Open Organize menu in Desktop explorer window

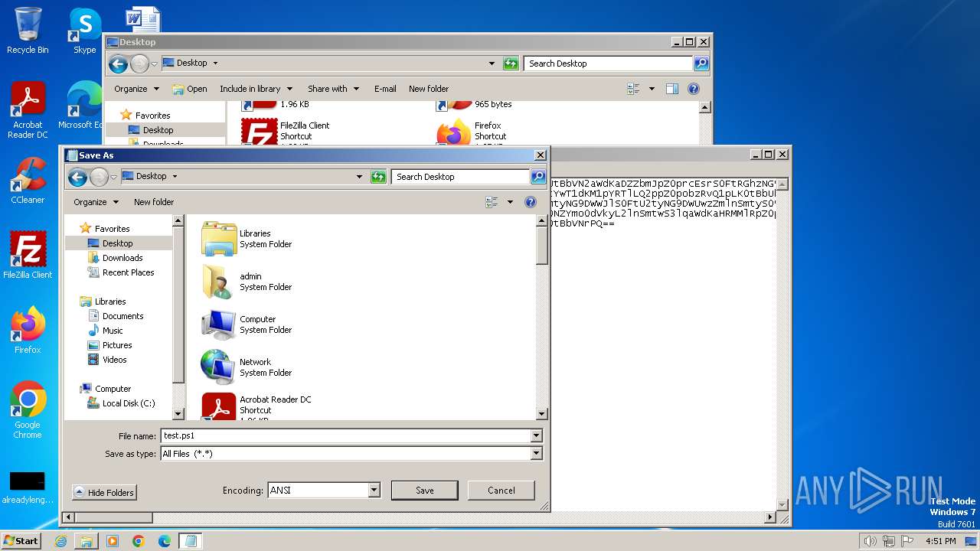click(x=136, y=89)
